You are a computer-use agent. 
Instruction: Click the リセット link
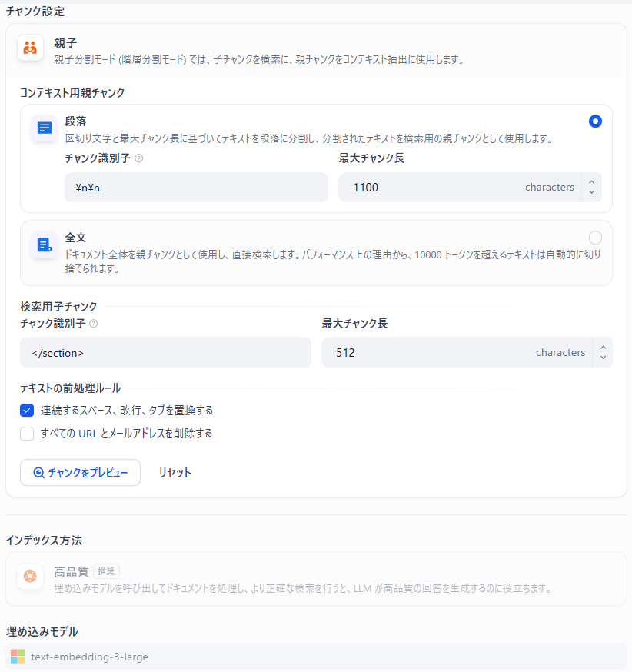[175, 473]
